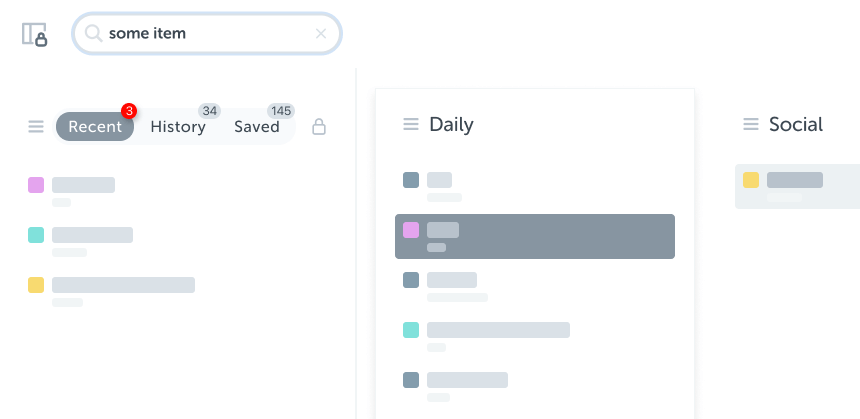
Task: Open the yellow icon item in Social
Action: (x=796, y=185)
